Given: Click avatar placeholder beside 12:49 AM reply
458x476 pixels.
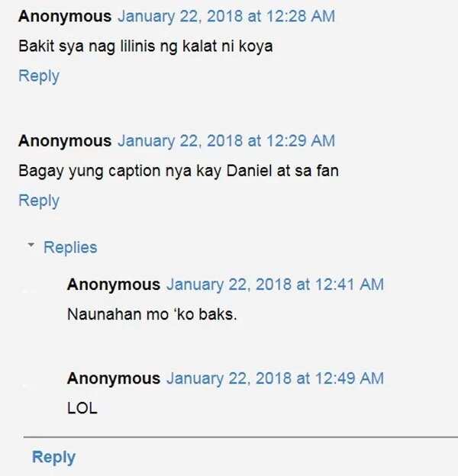Looking at the screenshot, I should pos(28,385).
